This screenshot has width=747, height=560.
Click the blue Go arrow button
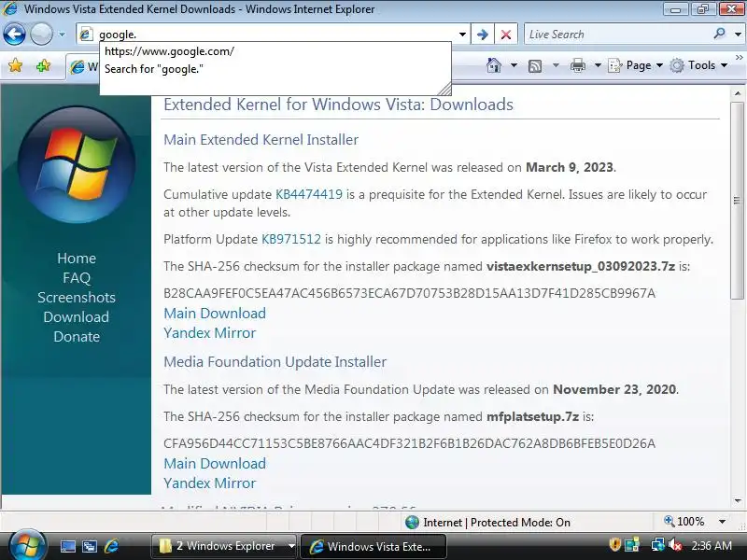click(x=483, y=35)
